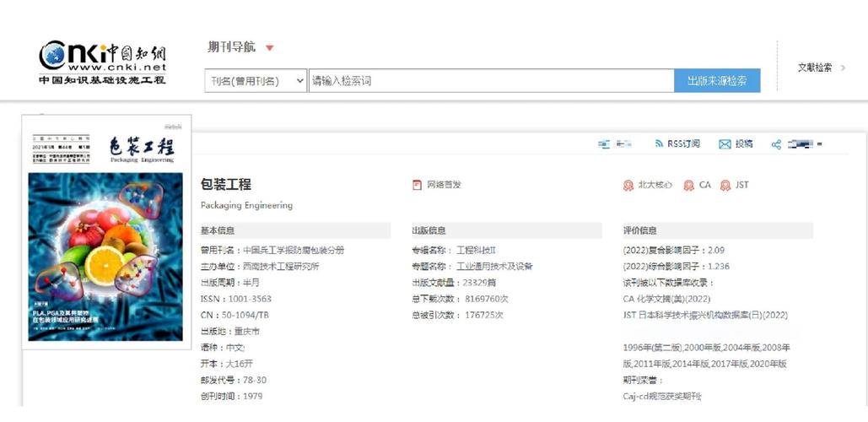The image size is (868, 422).
Task: Open the 刊名(曾用刊名) search field selector
Action: [256, 81]
